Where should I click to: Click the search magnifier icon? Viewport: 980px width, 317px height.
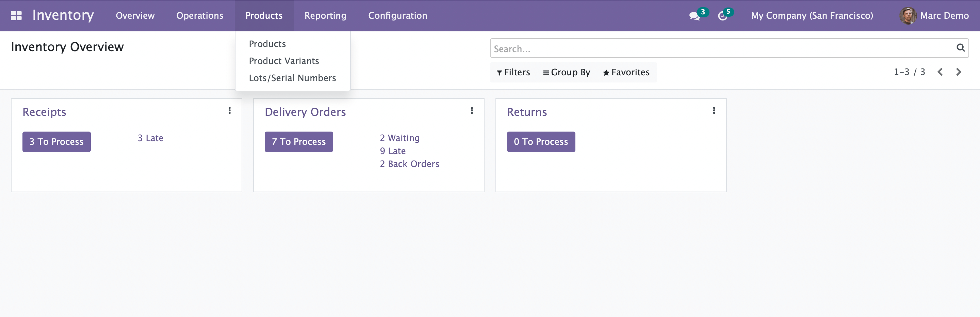point(960,48)
